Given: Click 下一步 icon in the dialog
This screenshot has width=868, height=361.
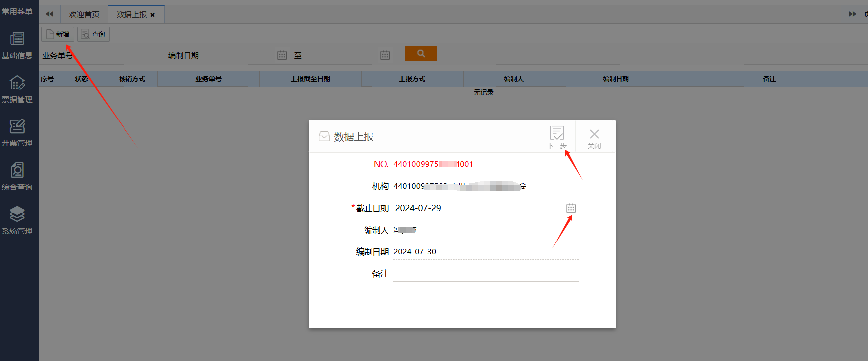Looking at the screenshot, I should point(557,136).
